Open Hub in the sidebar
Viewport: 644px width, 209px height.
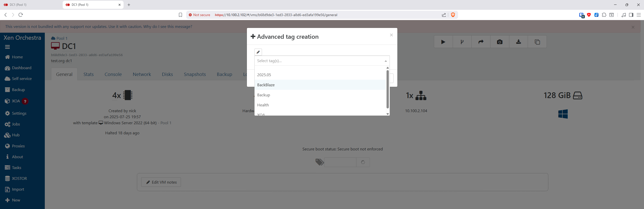coord(12,135)
